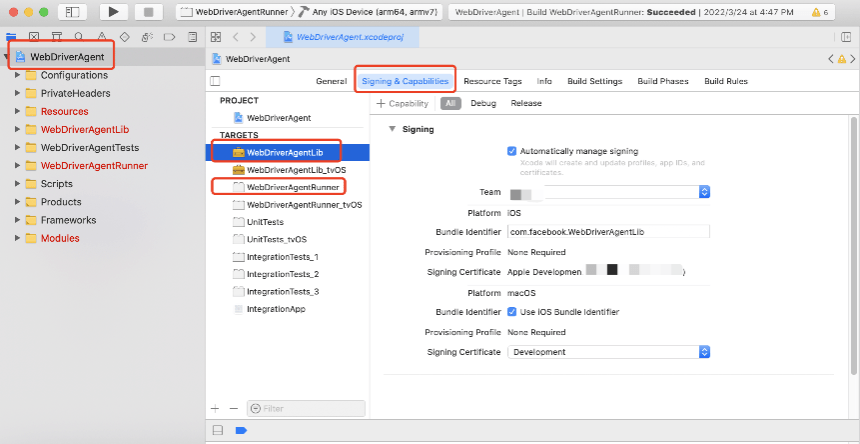Switch to Build Settings tab
The width and height of the screenshot is (860, 444).
click(595, 81)
